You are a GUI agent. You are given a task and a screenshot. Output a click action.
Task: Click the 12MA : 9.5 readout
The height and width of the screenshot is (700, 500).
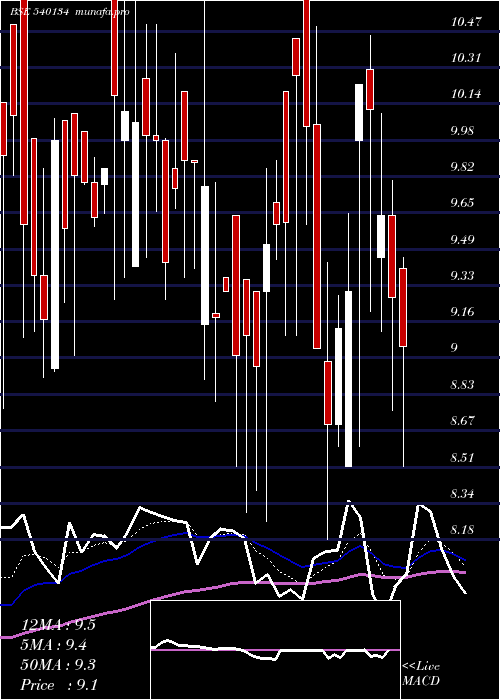[58, 625]
